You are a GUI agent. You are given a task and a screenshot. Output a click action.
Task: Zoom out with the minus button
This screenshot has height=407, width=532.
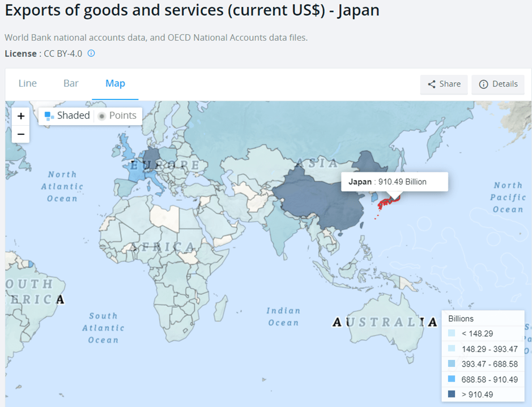tap(21, 134)
